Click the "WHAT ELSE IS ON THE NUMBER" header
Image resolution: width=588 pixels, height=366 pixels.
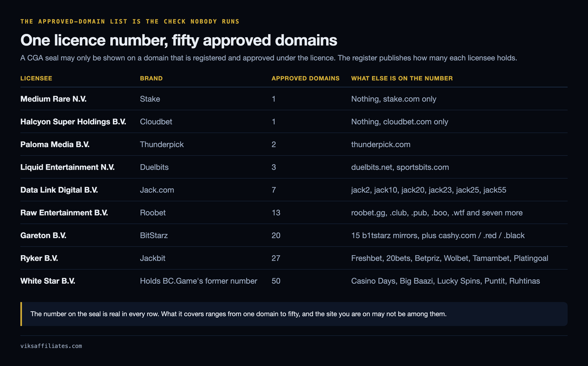[x=402, y=79]
